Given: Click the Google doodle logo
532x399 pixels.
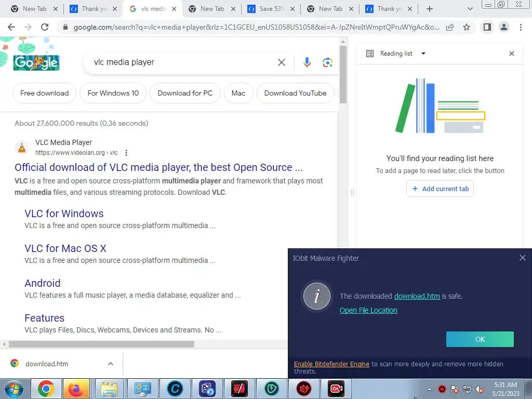Looking at the screenshot, I should (36, 63).
